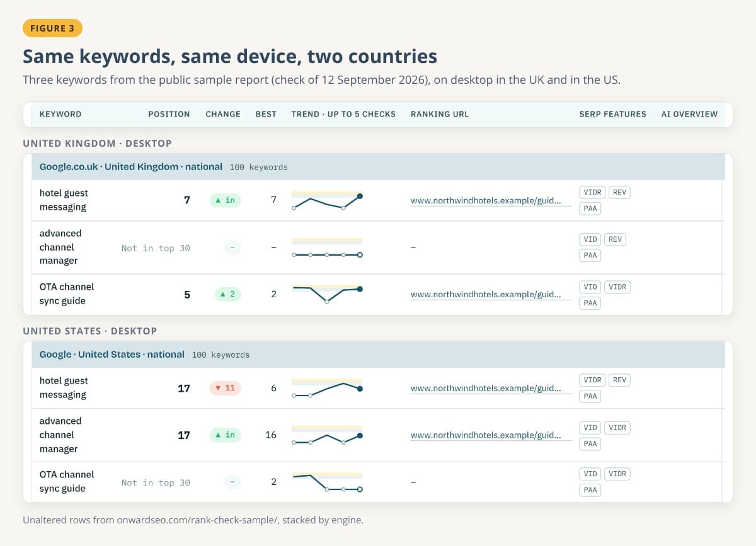Select the KEYWORD column header
756x546 pixels.
(60, 114)
